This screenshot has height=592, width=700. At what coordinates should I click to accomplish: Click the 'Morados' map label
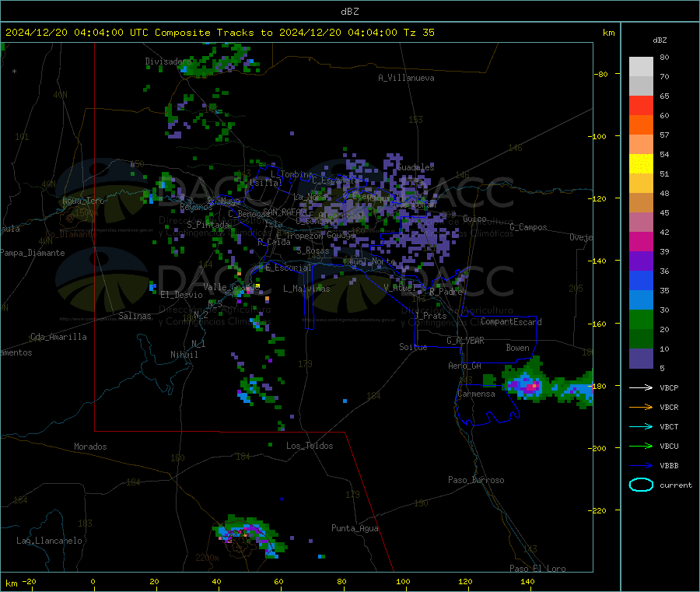pos(90,447)
